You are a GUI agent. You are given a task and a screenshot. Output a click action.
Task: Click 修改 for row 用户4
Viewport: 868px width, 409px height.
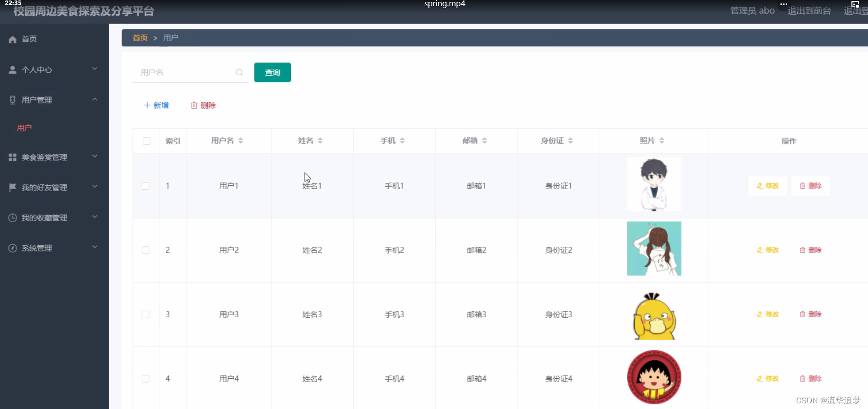(x=768, y=379)
